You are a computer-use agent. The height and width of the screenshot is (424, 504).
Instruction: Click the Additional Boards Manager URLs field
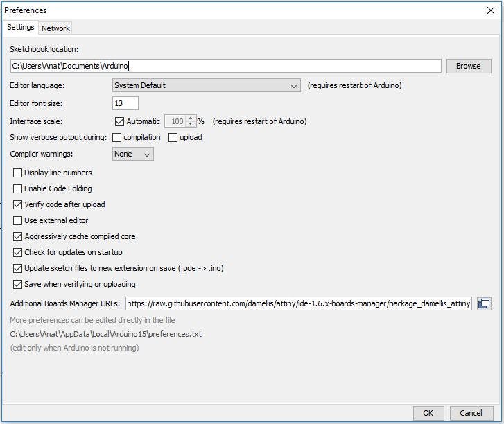click(298, 303)
